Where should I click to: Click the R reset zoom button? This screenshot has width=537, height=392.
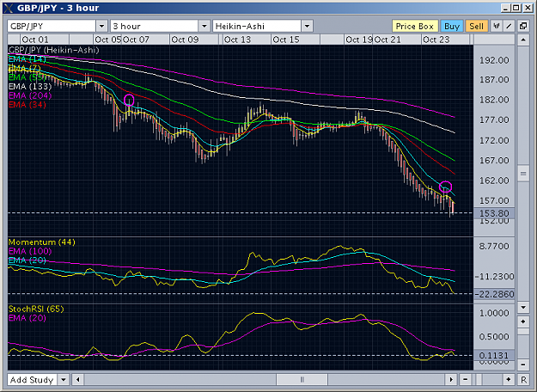[x=523, y=380]
